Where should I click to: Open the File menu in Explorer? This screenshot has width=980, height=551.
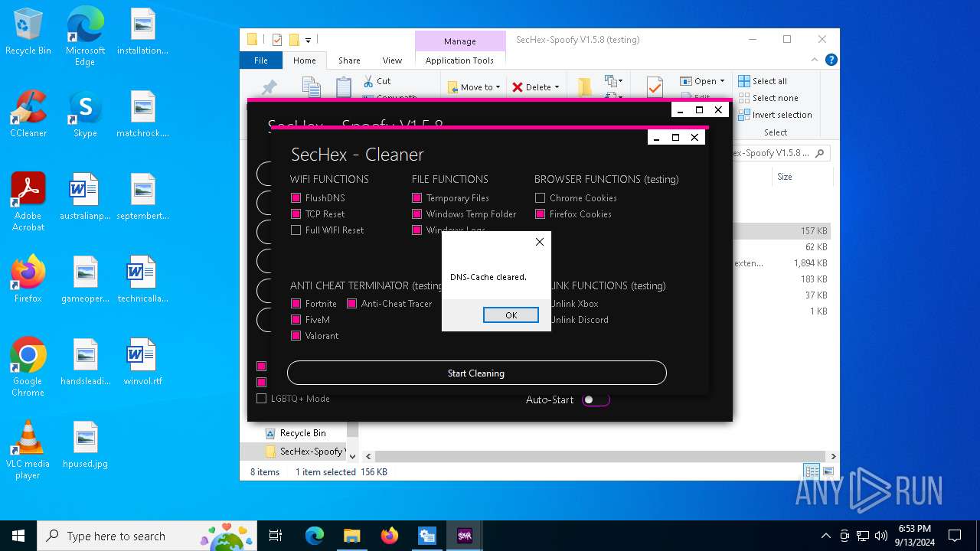click(261, 60)
